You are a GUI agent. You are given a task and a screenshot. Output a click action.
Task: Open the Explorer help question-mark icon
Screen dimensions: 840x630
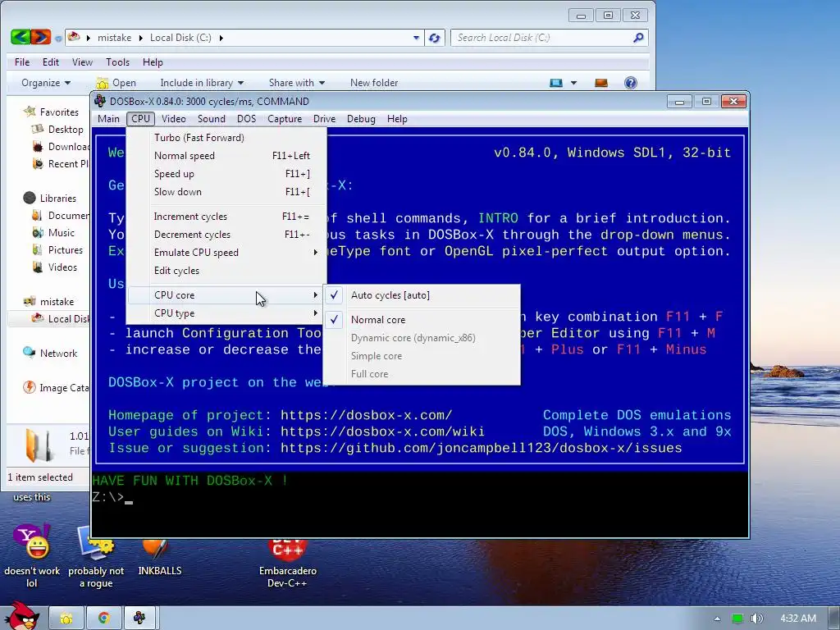pyautogui.click(x=631, y=83)
